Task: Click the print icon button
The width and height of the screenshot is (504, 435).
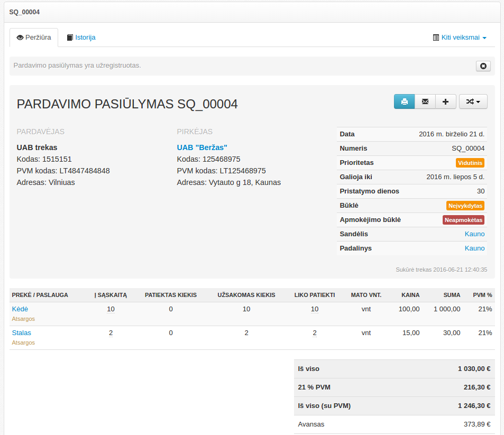Action: coord(404,101)
